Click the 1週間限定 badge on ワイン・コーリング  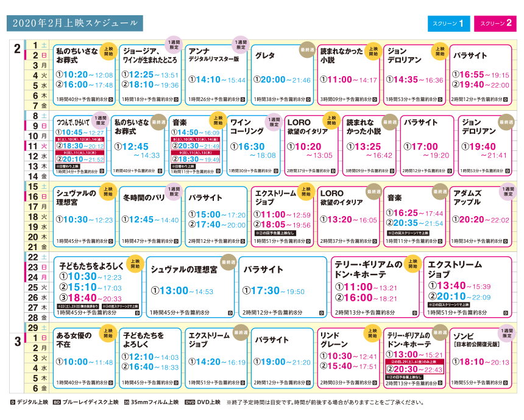click(274, 122)
